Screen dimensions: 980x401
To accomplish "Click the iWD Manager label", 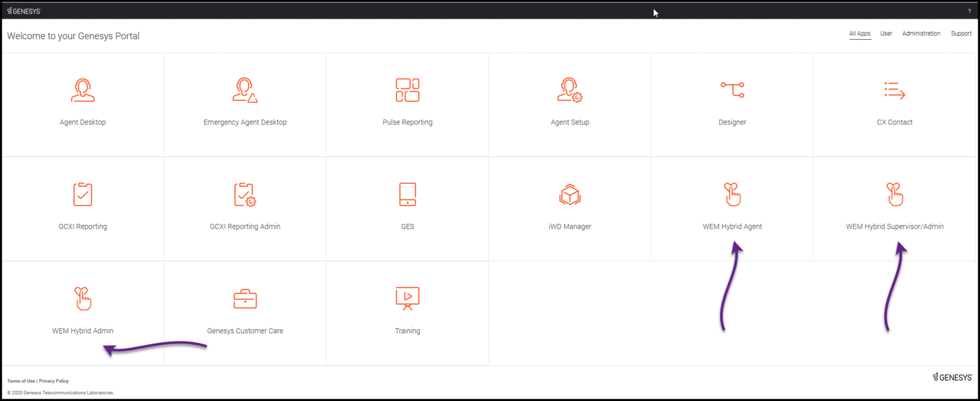I will (x=570, y=226).
